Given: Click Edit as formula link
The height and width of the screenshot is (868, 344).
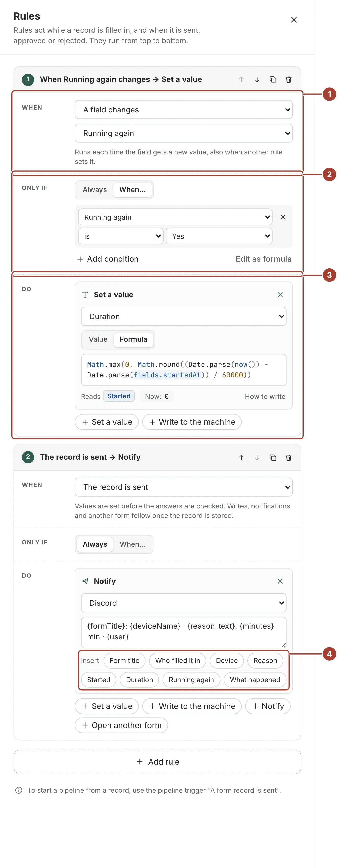Looking at the screenshot, I should (x=263, y=259).
